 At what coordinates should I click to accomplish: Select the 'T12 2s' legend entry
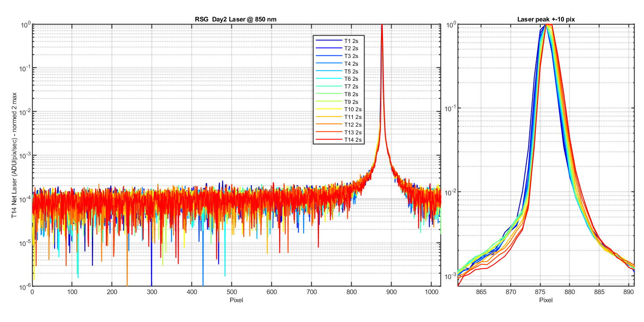[x=354, y=125]
